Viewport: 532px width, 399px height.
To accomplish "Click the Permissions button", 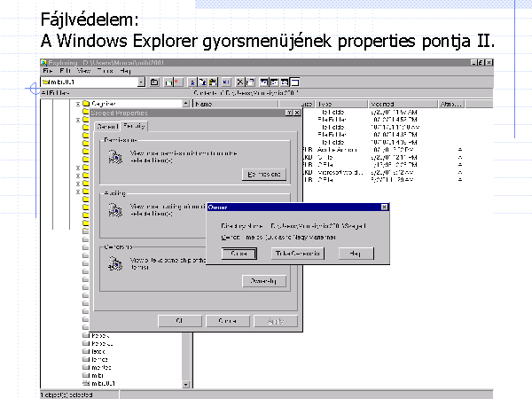I will (264, 175).
